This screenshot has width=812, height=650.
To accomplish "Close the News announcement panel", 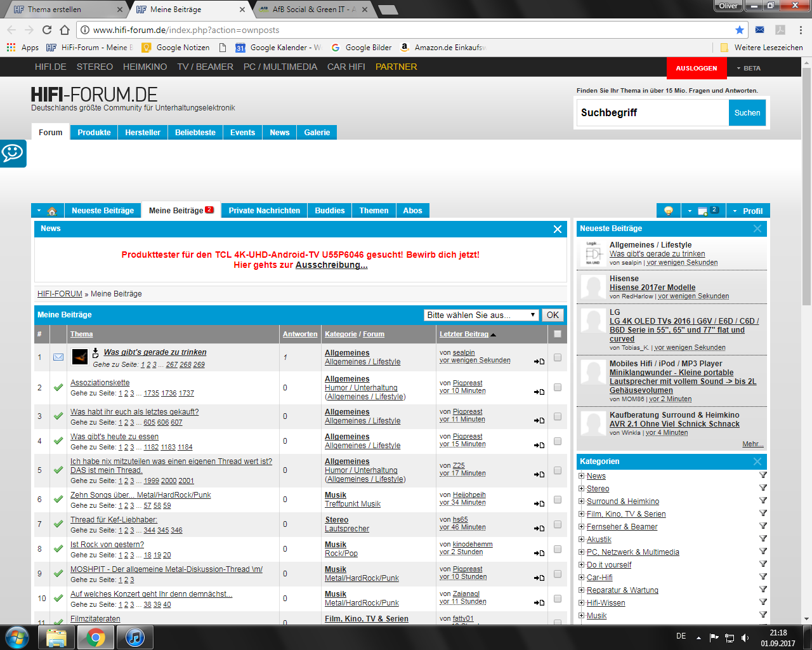I will (x=558, y=229).
